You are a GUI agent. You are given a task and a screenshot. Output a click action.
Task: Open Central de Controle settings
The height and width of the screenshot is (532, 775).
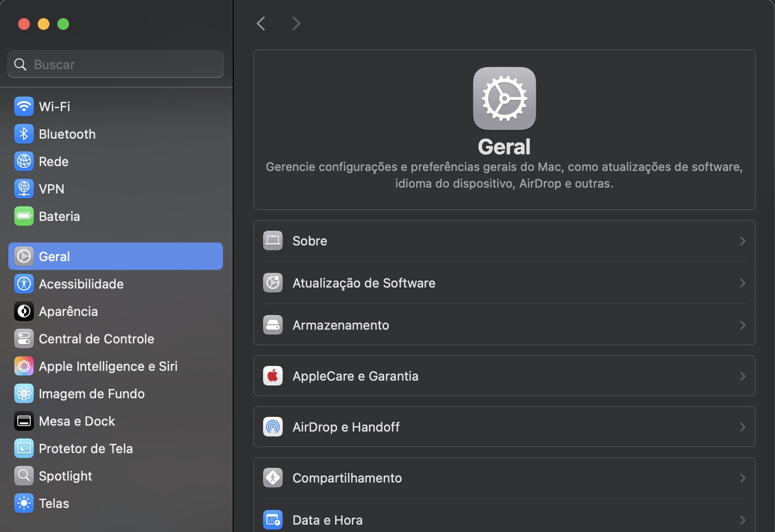[x=116, y=339]
